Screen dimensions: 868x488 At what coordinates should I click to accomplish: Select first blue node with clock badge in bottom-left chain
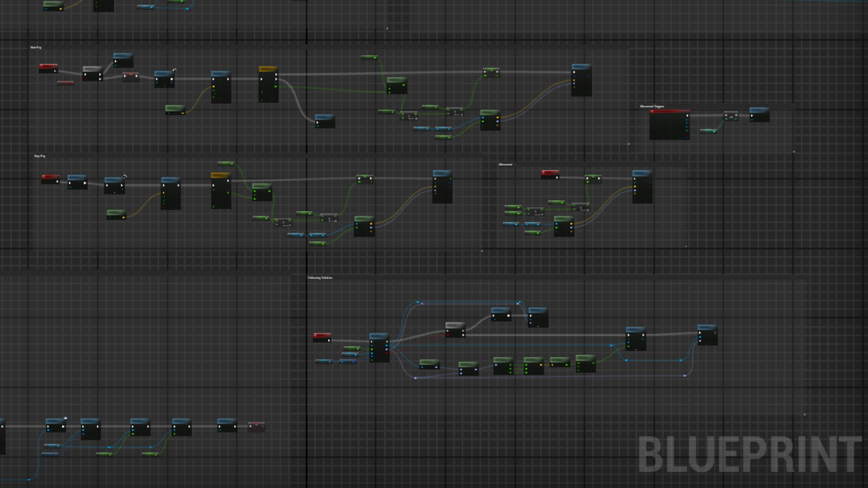[x=56, y=425]
